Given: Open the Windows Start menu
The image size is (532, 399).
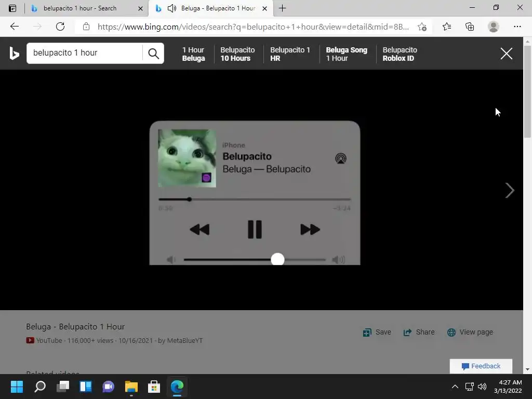Looking at the screenshot, I should click(17, 387).
